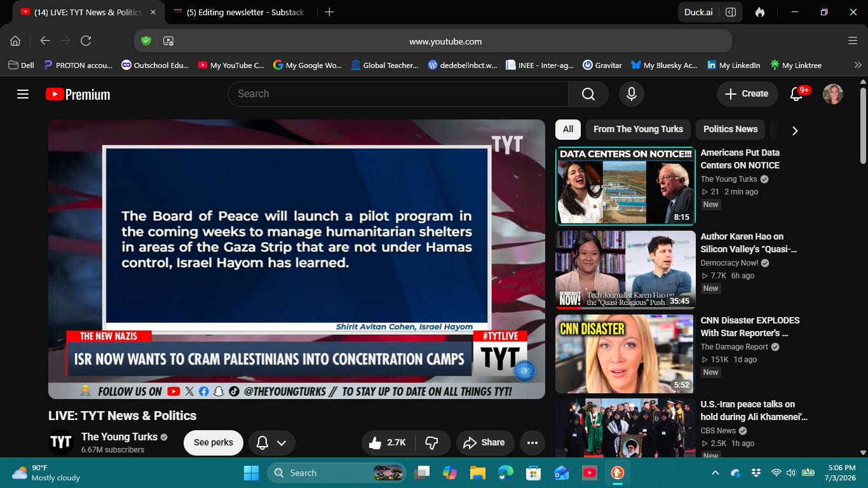Screen dimensions: 868x488
Task: Toggle notification bell dropdown for channel
Action: 271,443
